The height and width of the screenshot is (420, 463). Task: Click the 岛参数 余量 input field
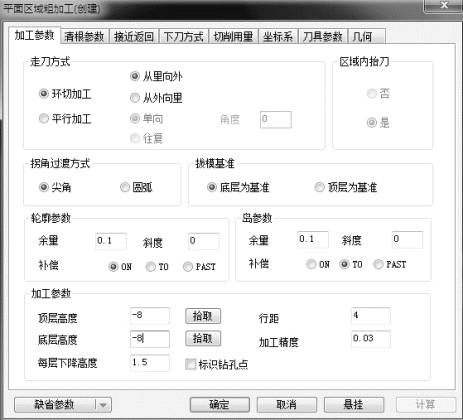coord(313,240)
